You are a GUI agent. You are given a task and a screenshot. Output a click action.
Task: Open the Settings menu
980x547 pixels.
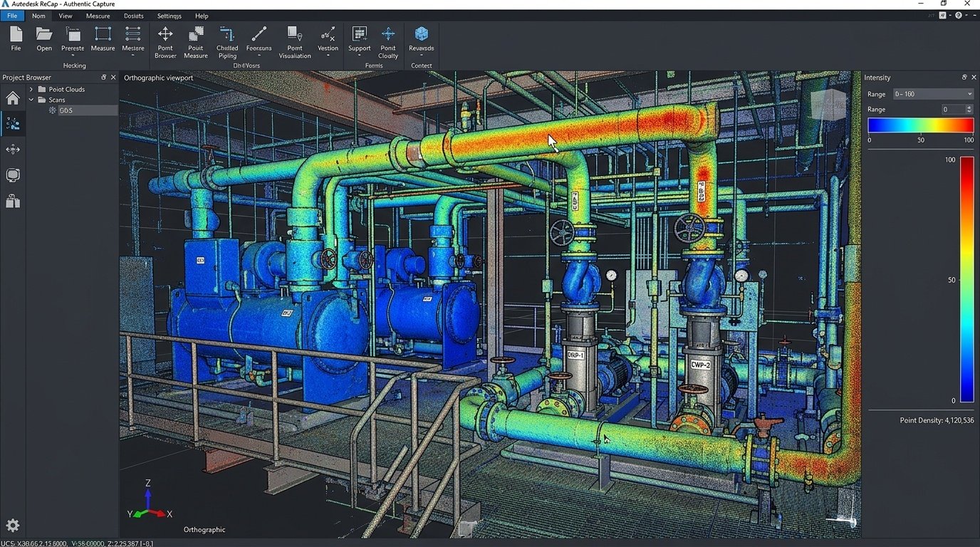tap(170, 16)
